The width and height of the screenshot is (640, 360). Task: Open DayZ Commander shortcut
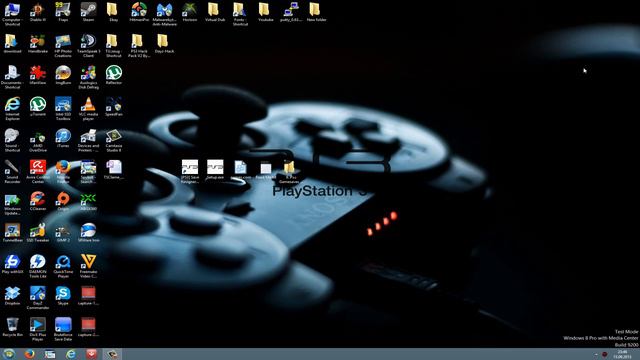[x=38, y=298]
